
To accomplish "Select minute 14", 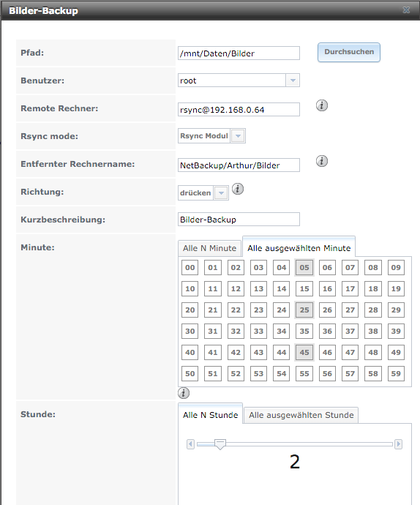I will (281, 288).
